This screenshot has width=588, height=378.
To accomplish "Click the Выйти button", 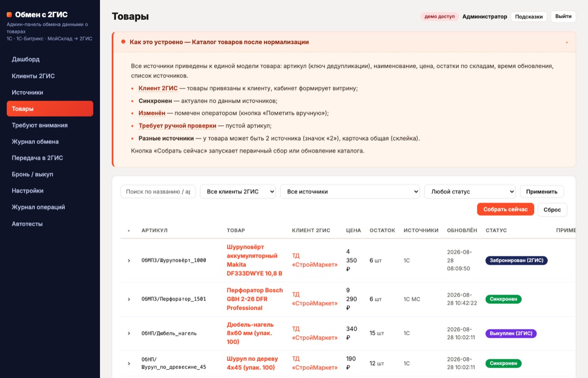I will pyautogui.click(x=563, y=17).
